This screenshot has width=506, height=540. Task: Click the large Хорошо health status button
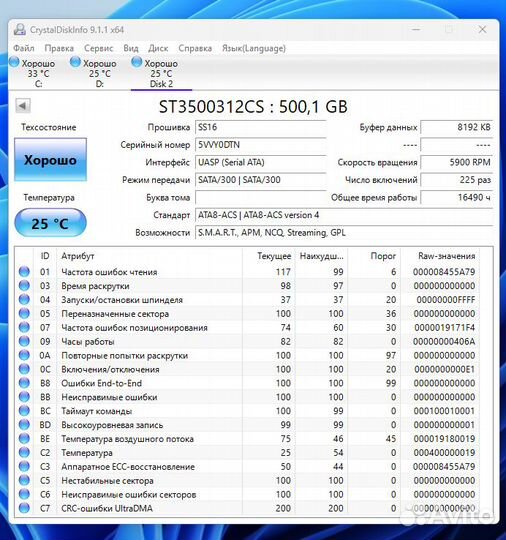50,160
